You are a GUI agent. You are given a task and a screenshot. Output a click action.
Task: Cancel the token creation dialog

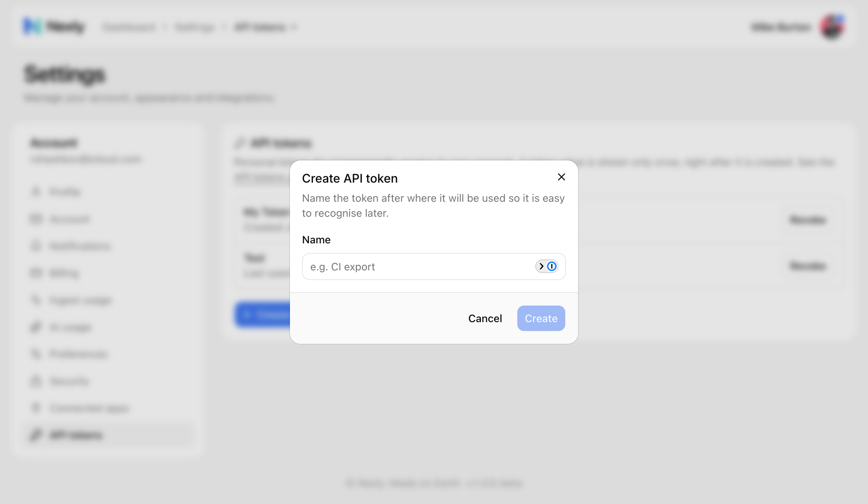point(485,318)
